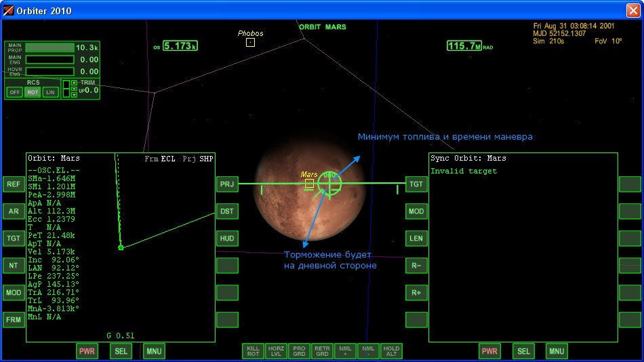Click the left MFD HUD button
Viewport: 644px width, 362px height.
[x=227, y=239]
